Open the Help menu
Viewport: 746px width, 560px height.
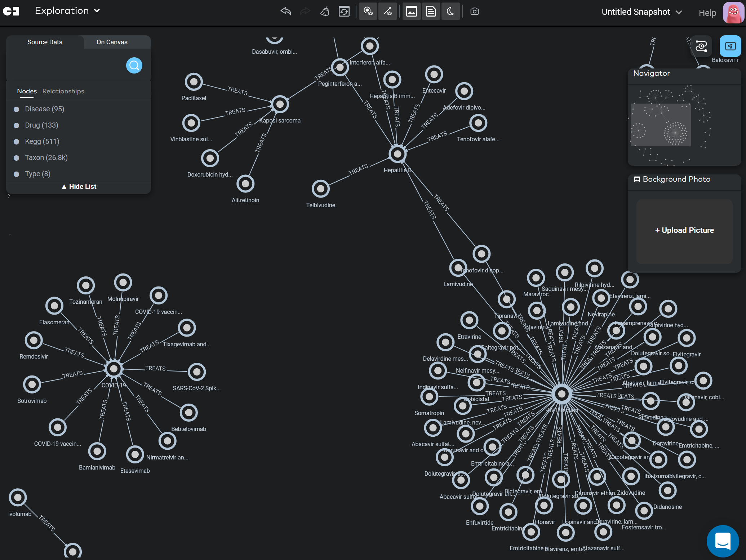tap(707, 13)
